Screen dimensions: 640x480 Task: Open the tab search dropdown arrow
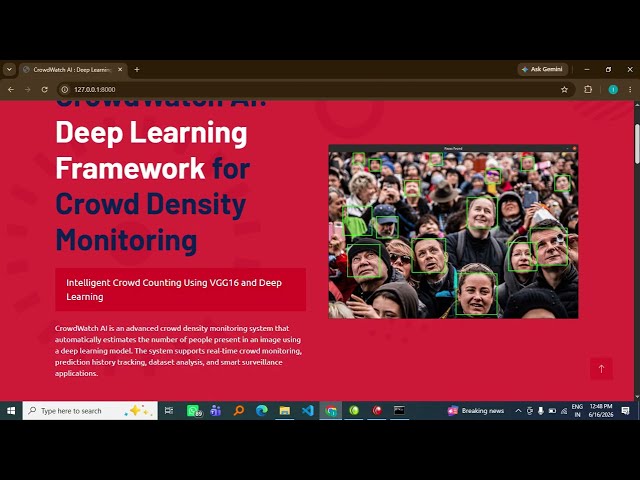point(9,70)
